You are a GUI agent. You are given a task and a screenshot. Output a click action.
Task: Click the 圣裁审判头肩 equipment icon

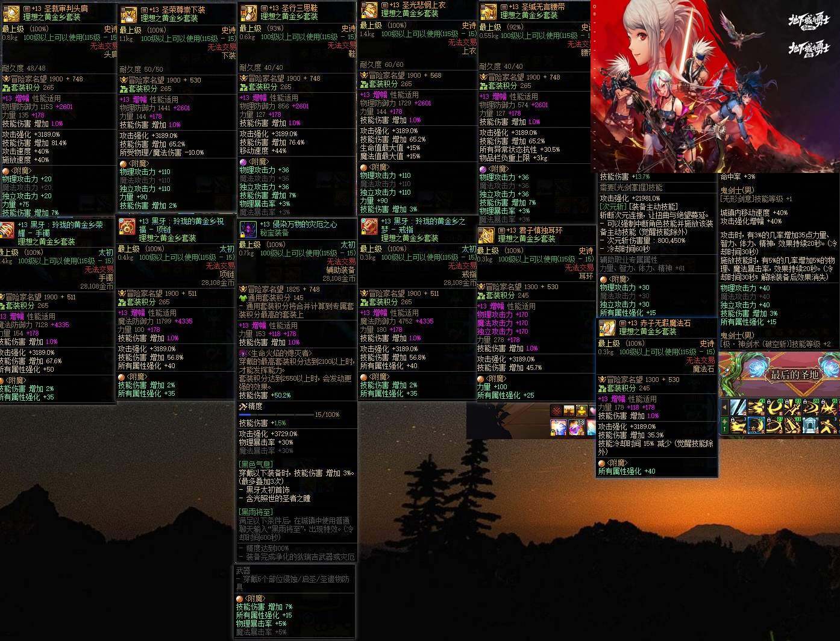[x=10, y=13]
